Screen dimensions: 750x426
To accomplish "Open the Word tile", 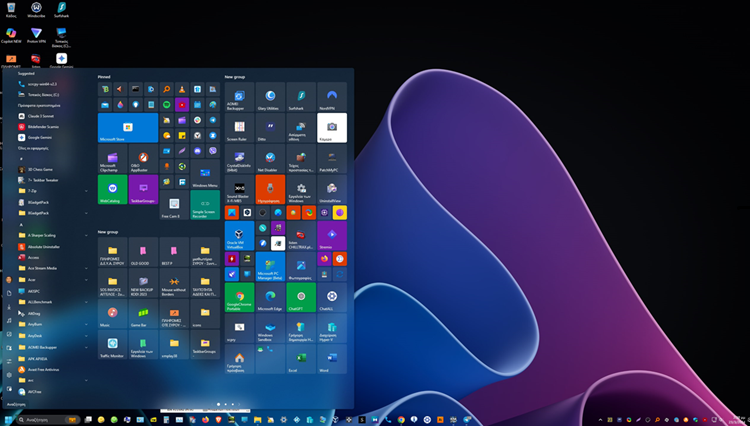I will click(x=332, y=359).
